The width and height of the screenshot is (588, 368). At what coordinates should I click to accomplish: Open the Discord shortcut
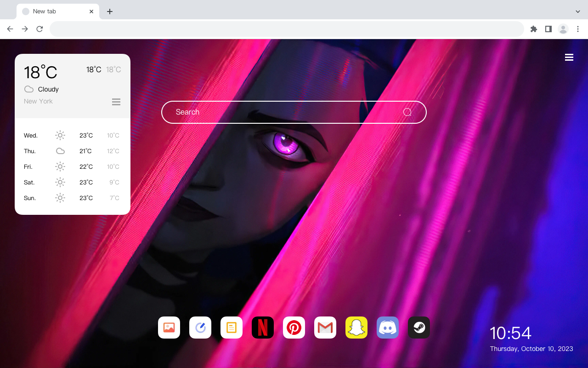388,328
